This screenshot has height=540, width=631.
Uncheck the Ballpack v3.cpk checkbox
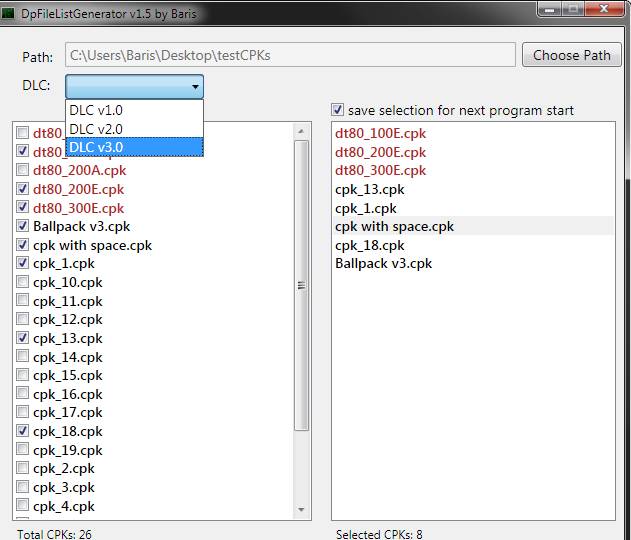(x=23, y=226)
